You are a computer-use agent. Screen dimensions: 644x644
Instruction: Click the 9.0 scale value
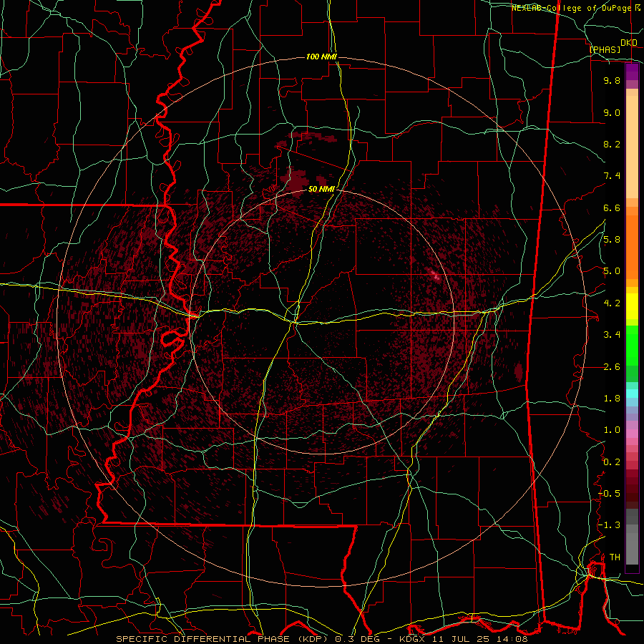pos(612,112)
